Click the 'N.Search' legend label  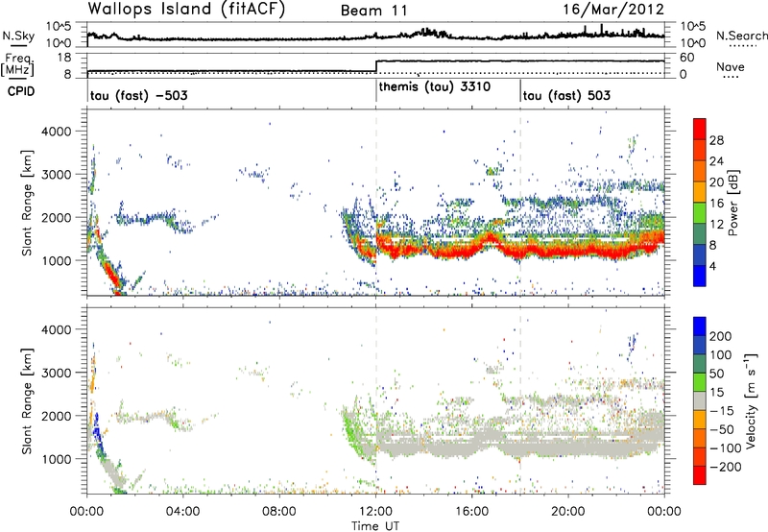coord(741,36)
